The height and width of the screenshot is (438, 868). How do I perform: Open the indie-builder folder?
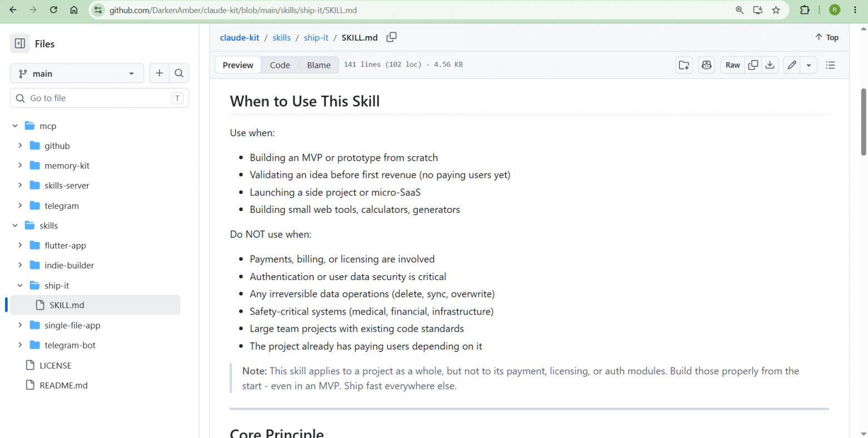tap(69, 265)
